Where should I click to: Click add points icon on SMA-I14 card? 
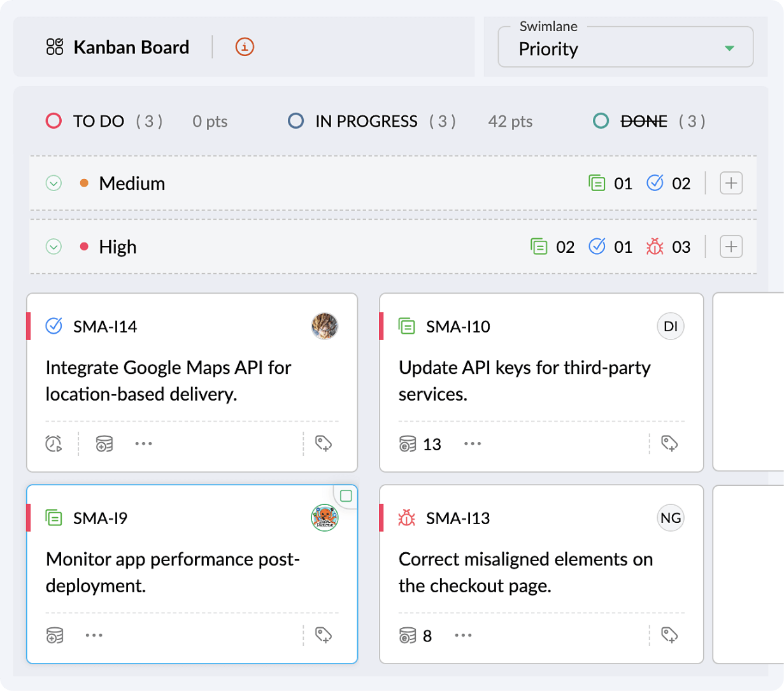pos(104,444)
